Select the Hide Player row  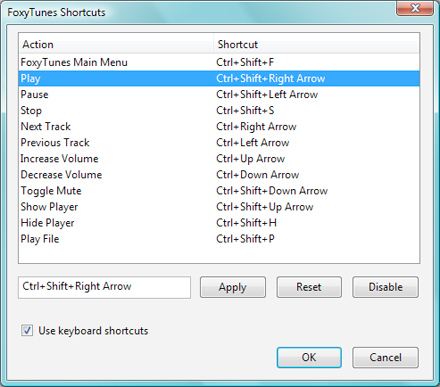coord(219,222)
